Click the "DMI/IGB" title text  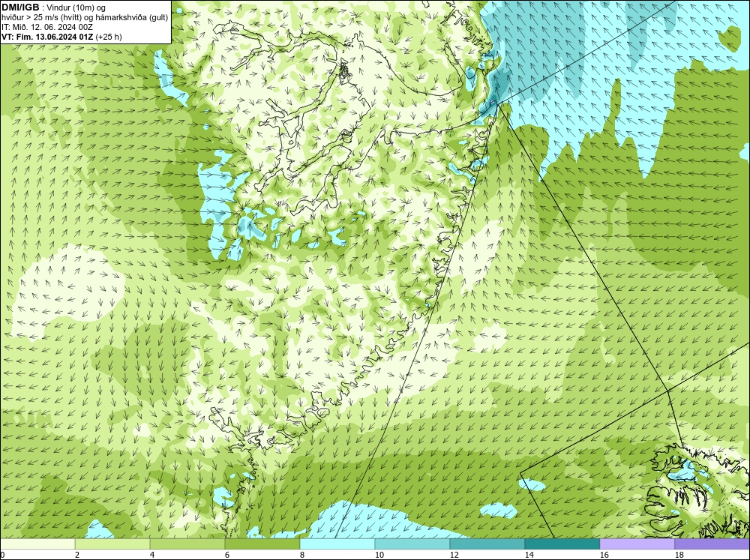20,7
